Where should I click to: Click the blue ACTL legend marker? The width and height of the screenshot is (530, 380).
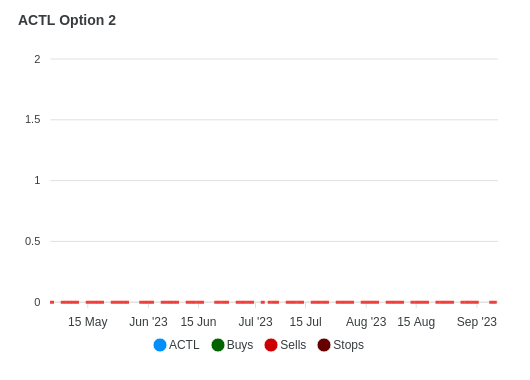(160, 345)
